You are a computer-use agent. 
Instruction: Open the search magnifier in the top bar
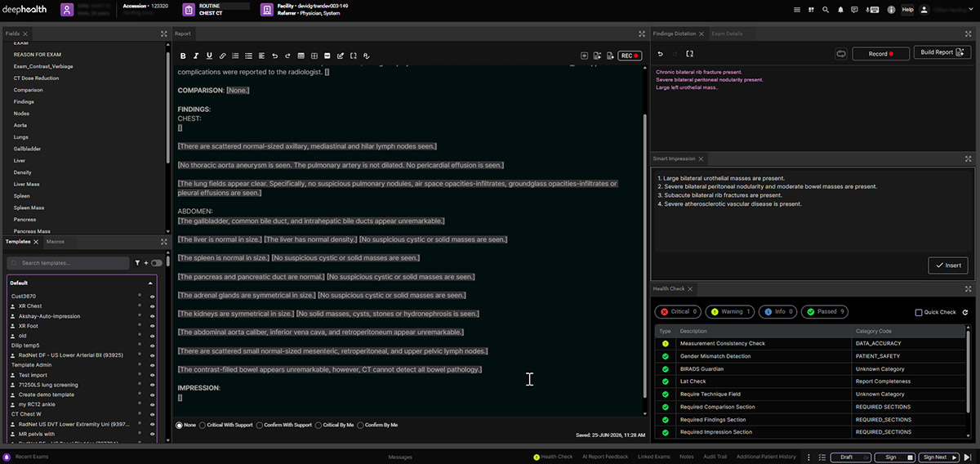coord(826,10)
